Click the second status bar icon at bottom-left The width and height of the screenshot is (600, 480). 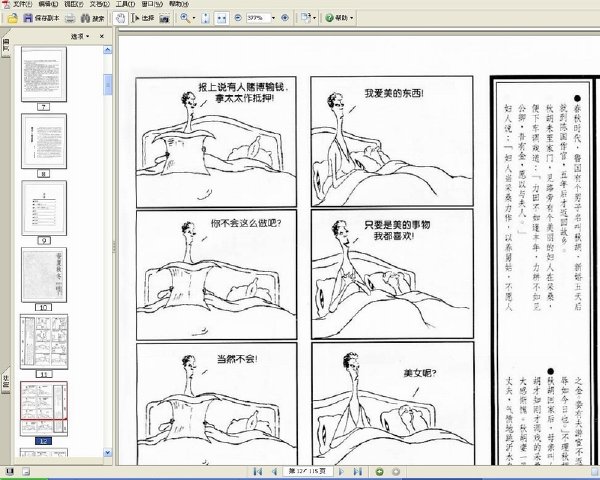pyautogui.click(x=26, y=472)
